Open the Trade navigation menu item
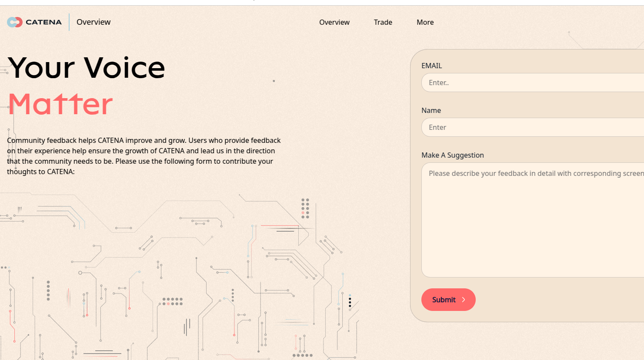 383,22
